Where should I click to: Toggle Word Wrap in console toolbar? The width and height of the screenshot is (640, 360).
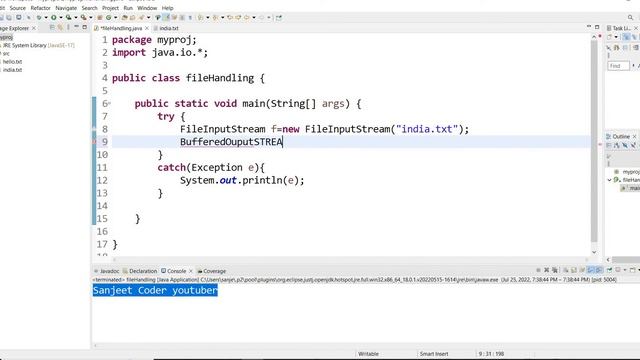coord(582,270)
